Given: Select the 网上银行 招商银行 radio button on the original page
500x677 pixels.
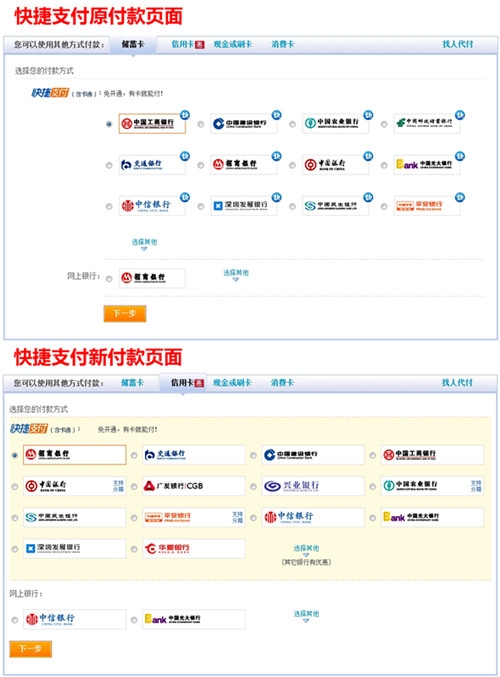Looking at the screenshot, I should (109, 279).
